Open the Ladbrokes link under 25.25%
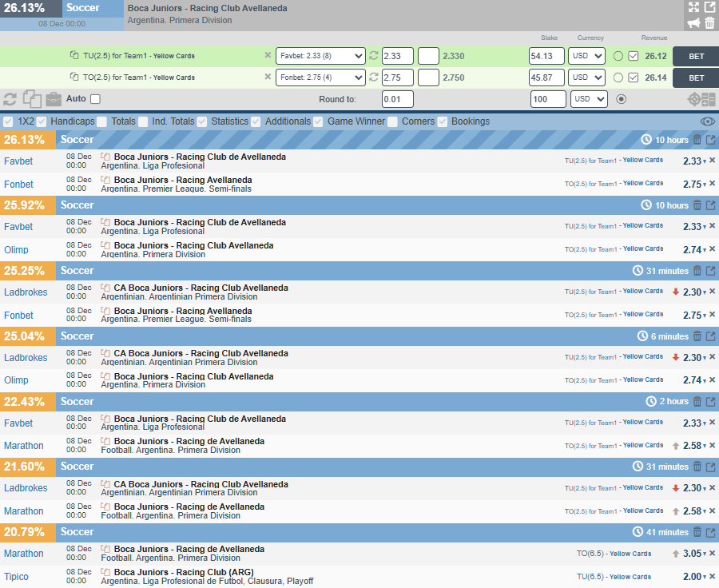 26,292
